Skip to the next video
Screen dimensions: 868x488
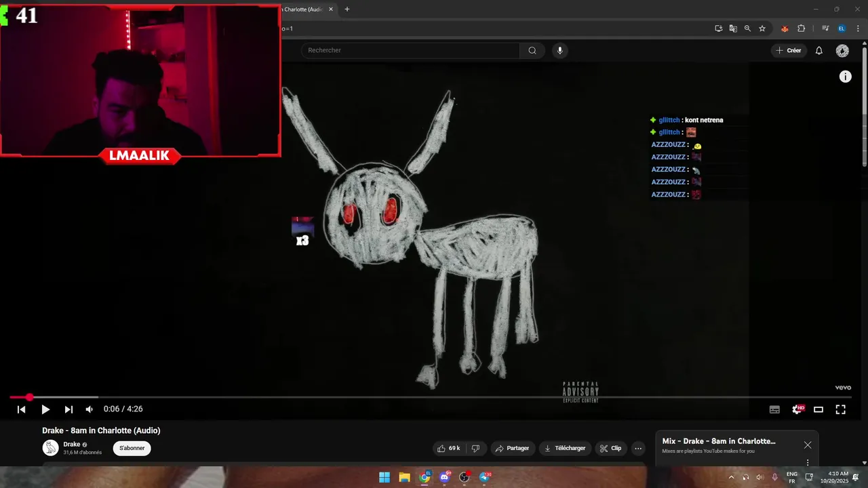[68, 409]
